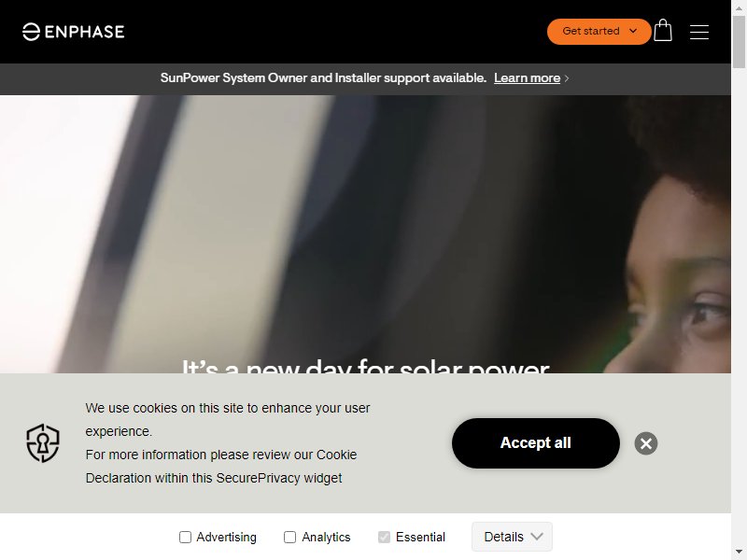The height and width of the screenshot is (560, 747).
Task: Click the SecurePrivacy shield icon
Action: coord(43,442)
